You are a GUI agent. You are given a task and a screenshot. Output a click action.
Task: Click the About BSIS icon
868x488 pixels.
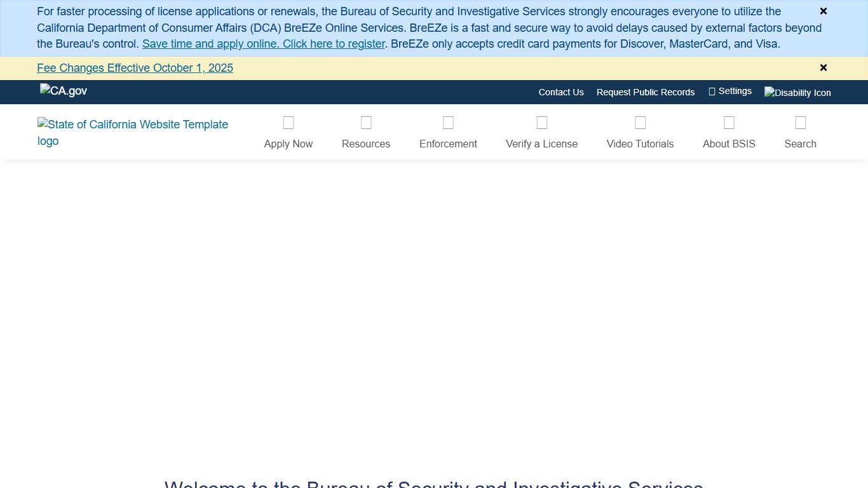tap(728, 122)
